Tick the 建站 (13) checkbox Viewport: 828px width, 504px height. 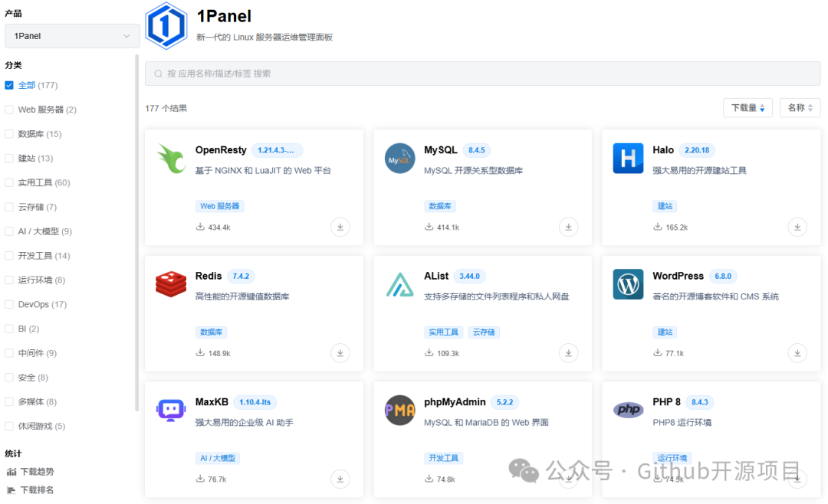[9, 159]
